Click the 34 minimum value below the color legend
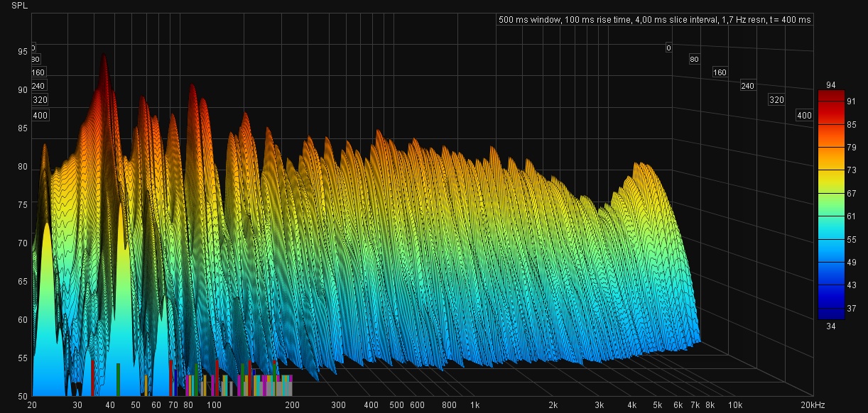This screenshot has width=868, height=413. tap(831, 326)
